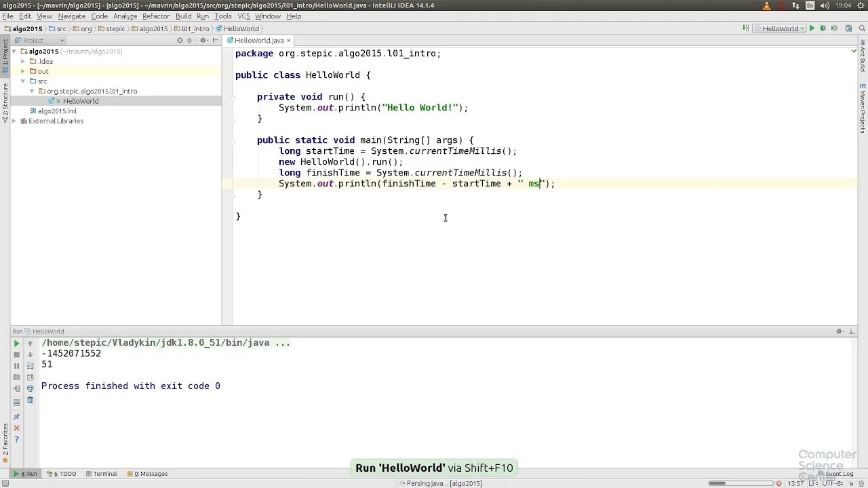The height and width of the screenshot is (488, 868).
Task: Toggle scroll to end of console
Action: click(x=30, y=377)
